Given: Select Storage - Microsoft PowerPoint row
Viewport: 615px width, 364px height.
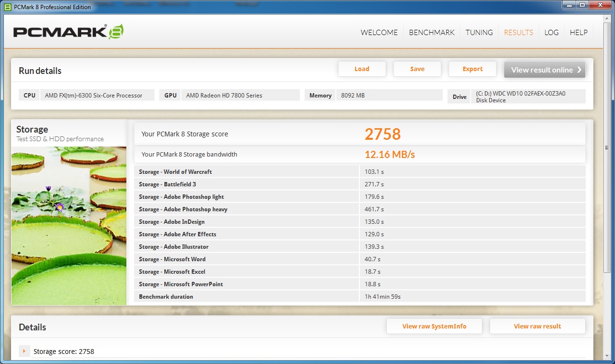Looking at the screenshot, I should click(360, 284).
